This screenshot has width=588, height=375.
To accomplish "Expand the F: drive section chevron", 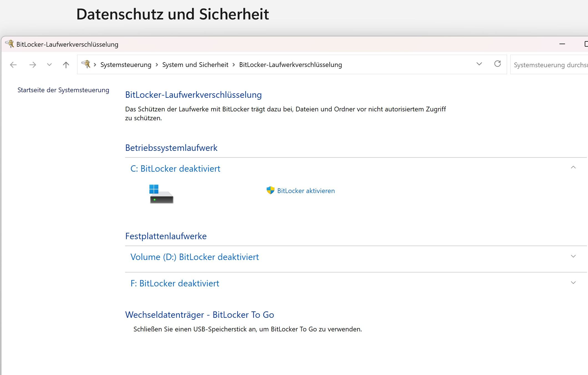I will tap(573, 283).
